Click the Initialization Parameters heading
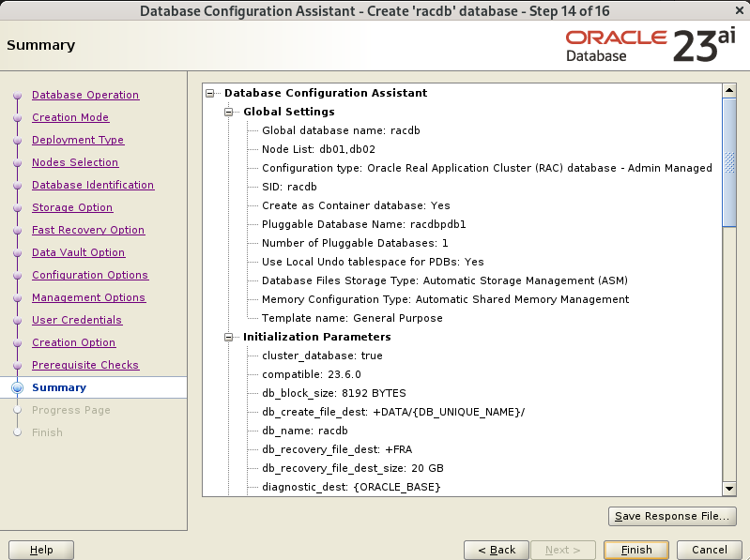This screenshot has width=750, height=560. click(x=316, y=337)
